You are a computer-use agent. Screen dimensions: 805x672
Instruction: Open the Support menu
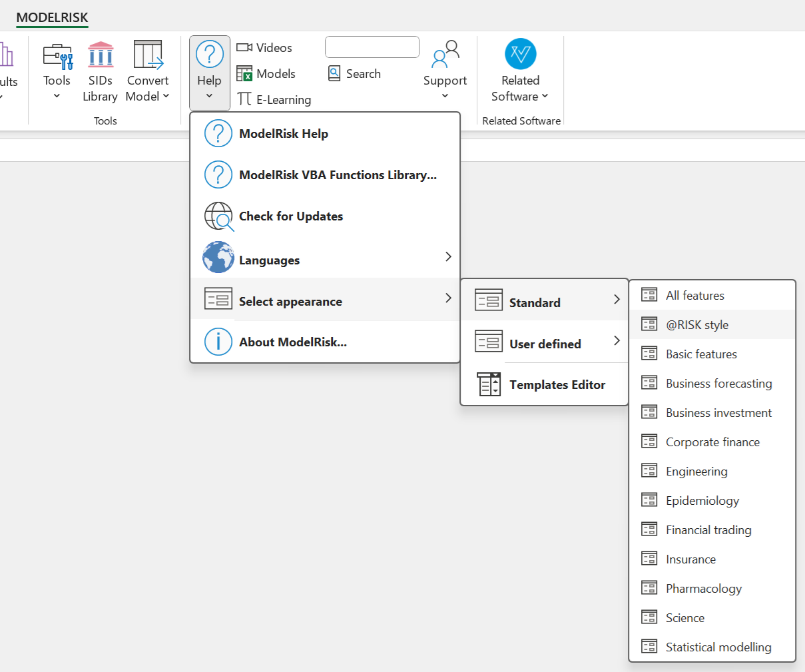pyautogui.click(x=444, y=69)
